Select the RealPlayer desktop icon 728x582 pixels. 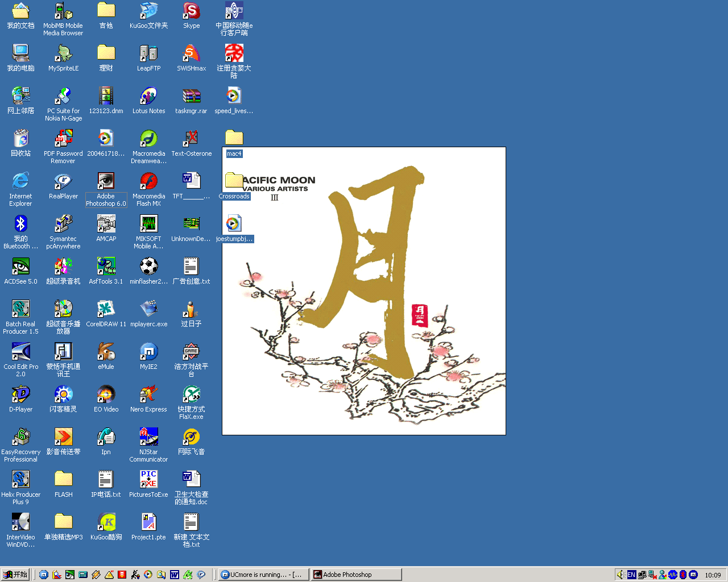(x=63, y=186)
